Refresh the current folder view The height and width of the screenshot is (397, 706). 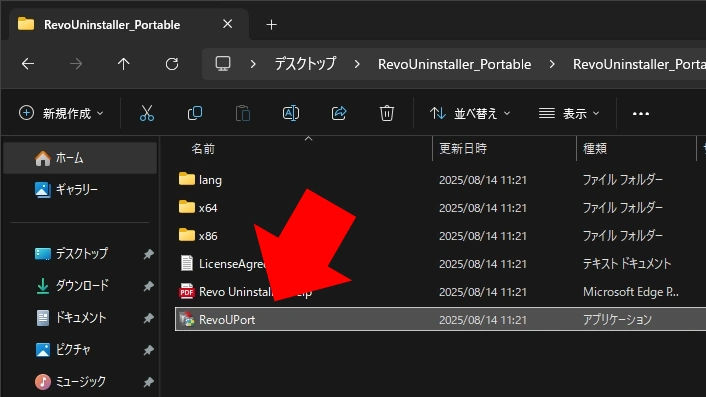172,64
